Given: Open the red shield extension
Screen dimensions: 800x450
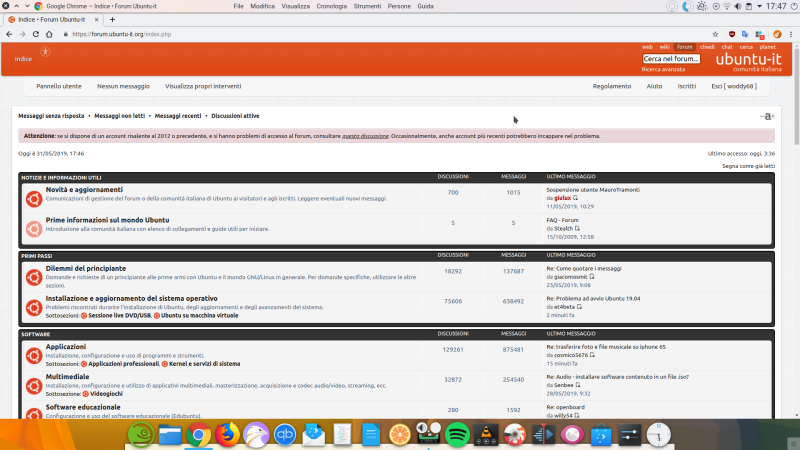Looking at the screenshot, I should [x=732, y=34].
